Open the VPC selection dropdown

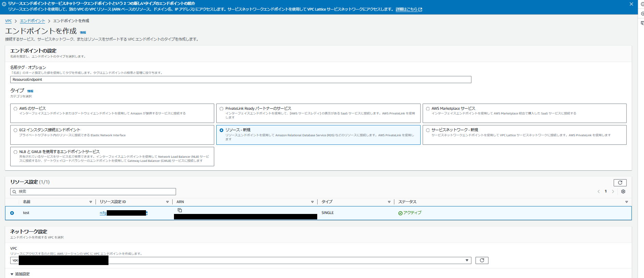(x=240, y=260)
